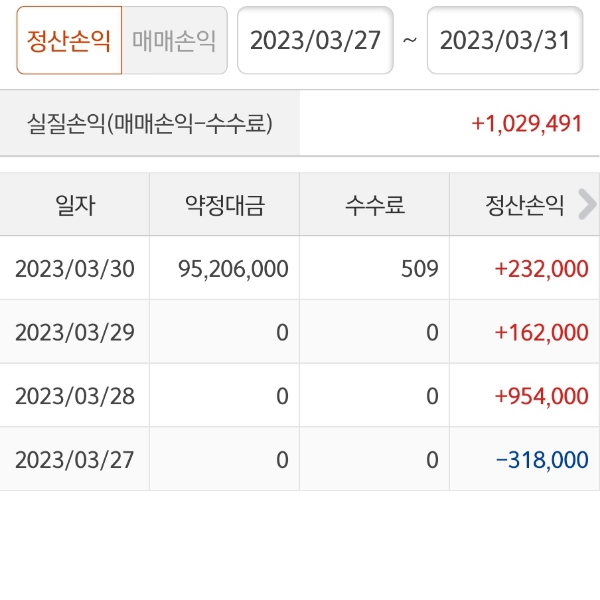The height and width of the screenshot is (600, 600).
Task: Click the 수수료 column header
Action: click(375, 205)
